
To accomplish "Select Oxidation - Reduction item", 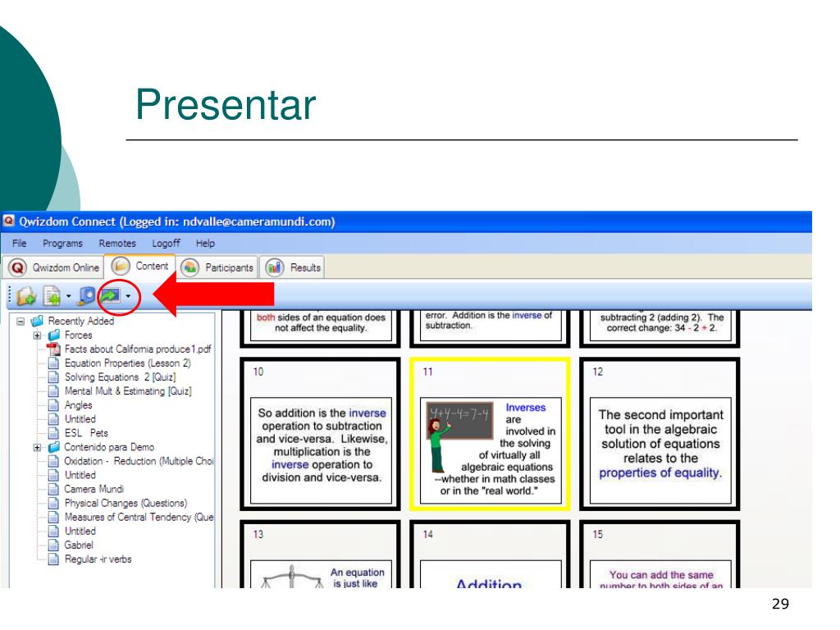I will coord(139,461).
